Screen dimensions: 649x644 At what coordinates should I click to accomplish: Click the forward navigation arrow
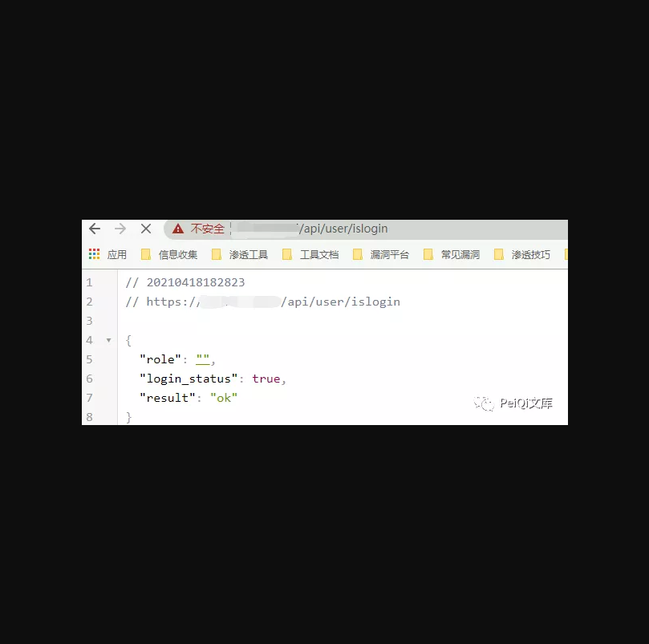[x=120, y=229]
